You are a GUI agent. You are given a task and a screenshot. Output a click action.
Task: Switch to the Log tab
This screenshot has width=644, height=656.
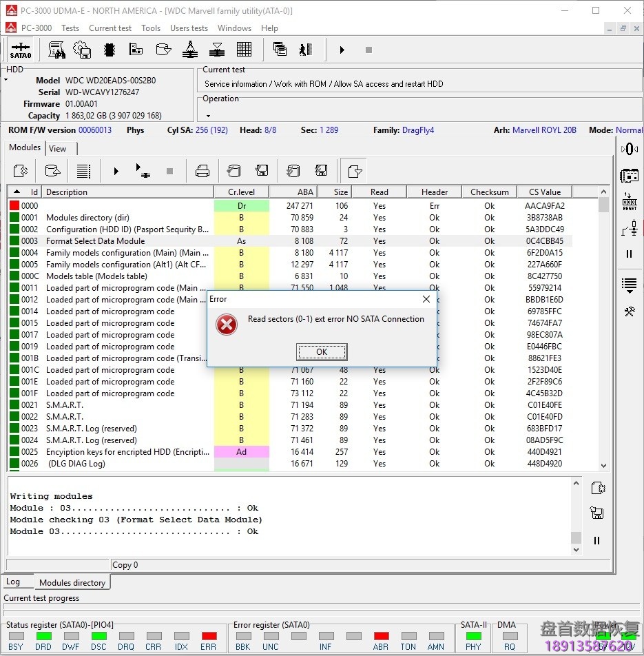(13, 582)
